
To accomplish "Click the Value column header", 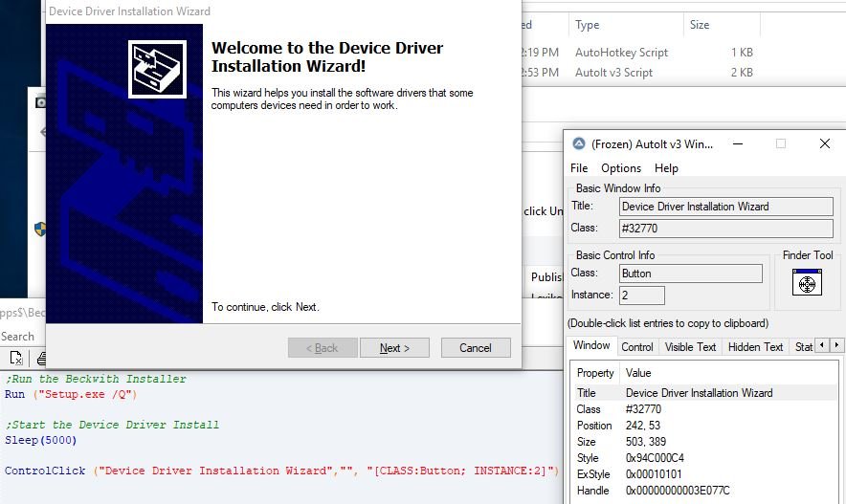I will (638, 373).
